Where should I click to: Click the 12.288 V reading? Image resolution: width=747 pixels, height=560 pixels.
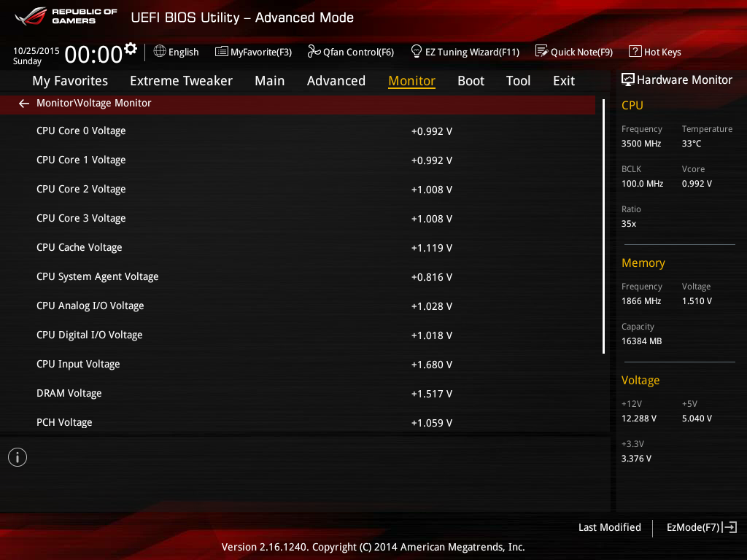click(639, 418)
